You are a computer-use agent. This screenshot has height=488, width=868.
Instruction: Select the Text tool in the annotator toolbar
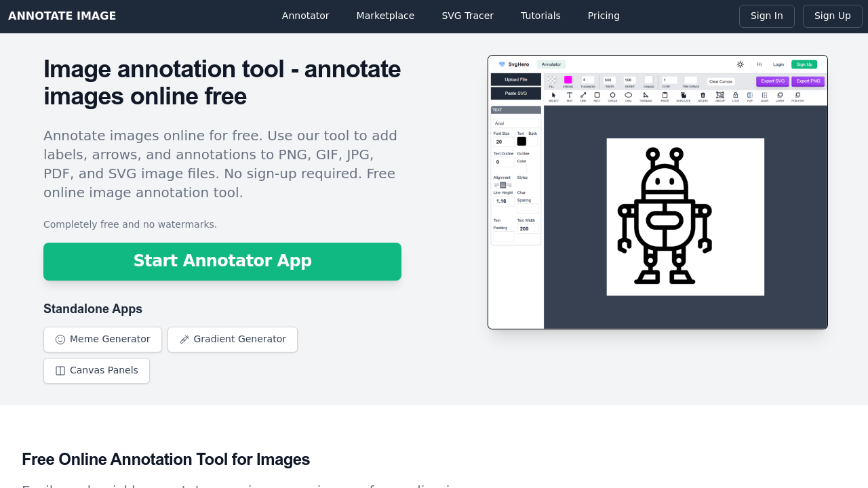(569, 95)
